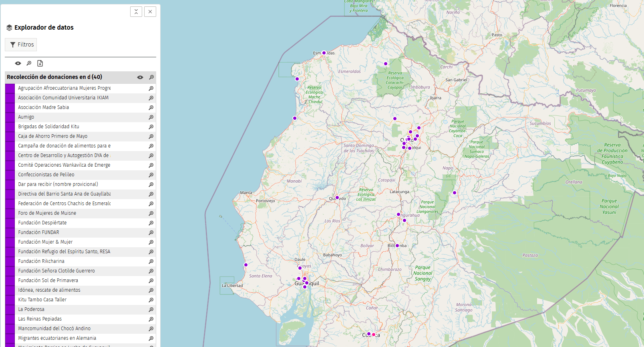Click magnifier icon beside Asociación Madre Sabia
Screen dimensions: 644x347
[x=151, y=108]
